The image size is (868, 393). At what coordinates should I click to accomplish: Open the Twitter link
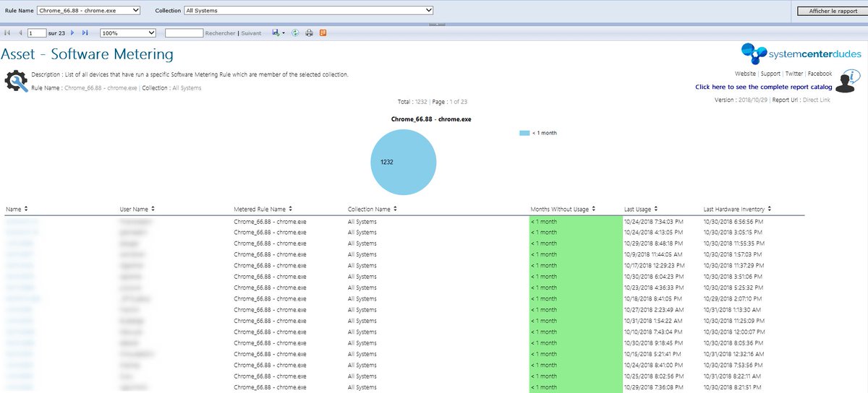[x=794, y=74]
